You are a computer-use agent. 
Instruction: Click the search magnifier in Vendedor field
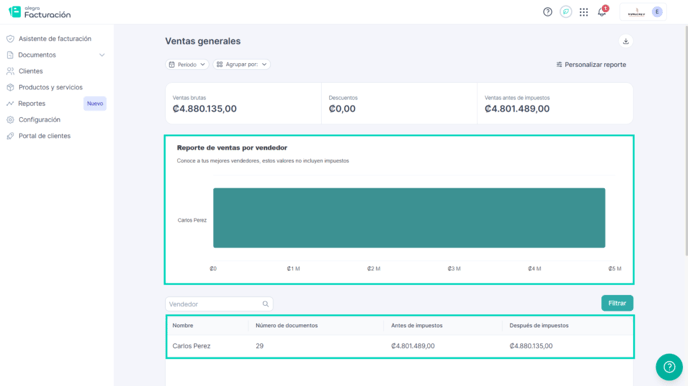coord(265,304)
